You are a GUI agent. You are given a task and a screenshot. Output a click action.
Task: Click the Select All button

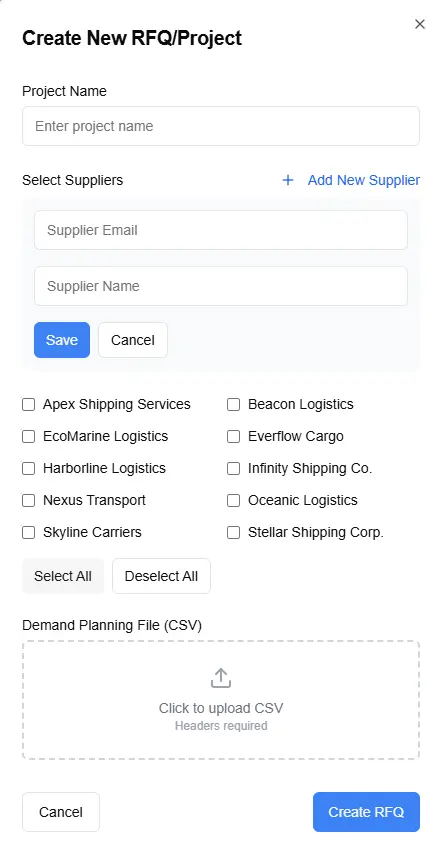(x=63, y=576)
